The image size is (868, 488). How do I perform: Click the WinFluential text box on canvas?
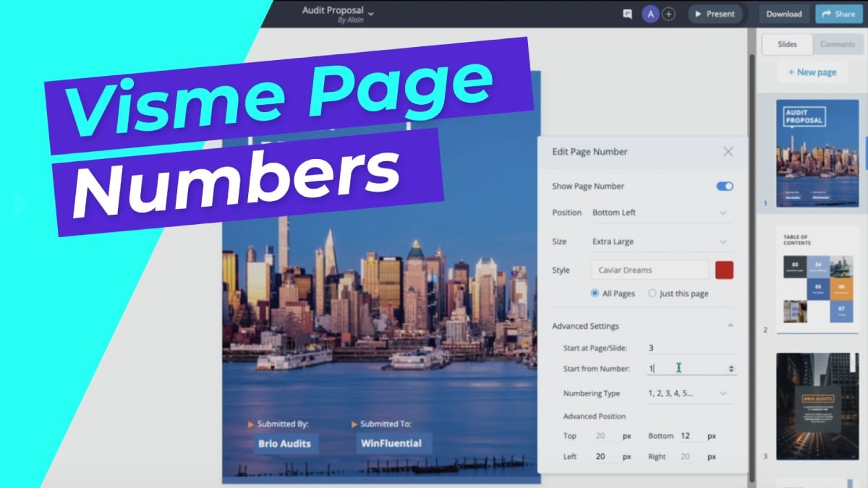(393, 443)
